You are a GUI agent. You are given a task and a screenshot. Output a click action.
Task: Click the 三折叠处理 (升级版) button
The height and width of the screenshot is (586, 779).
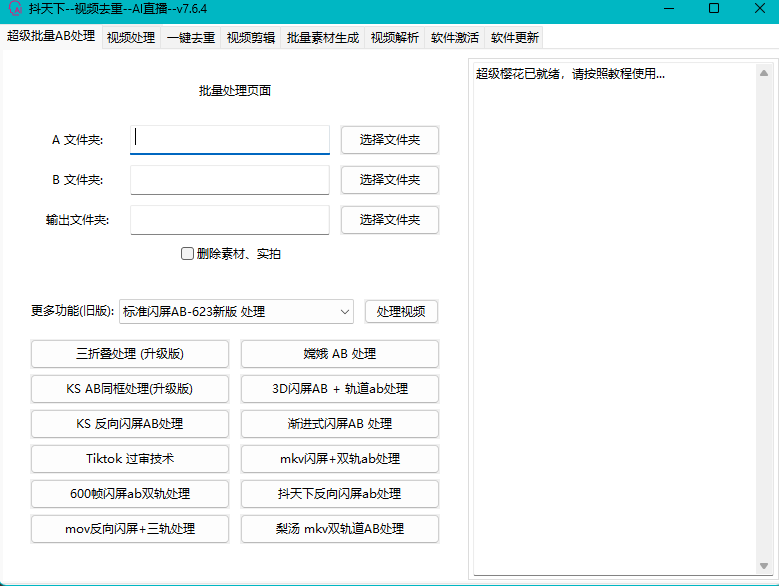pyautogui.click(x=130, y=354)
